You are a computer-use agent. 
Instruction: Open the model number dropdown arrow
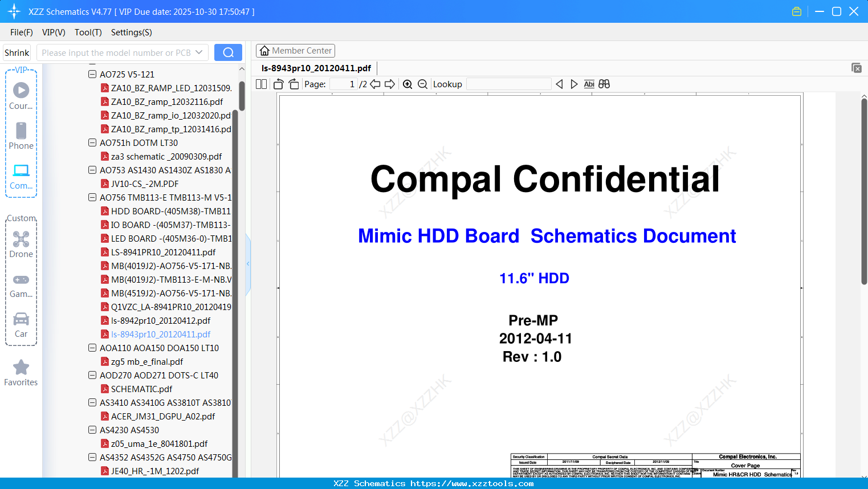click(x=199, y=52)
